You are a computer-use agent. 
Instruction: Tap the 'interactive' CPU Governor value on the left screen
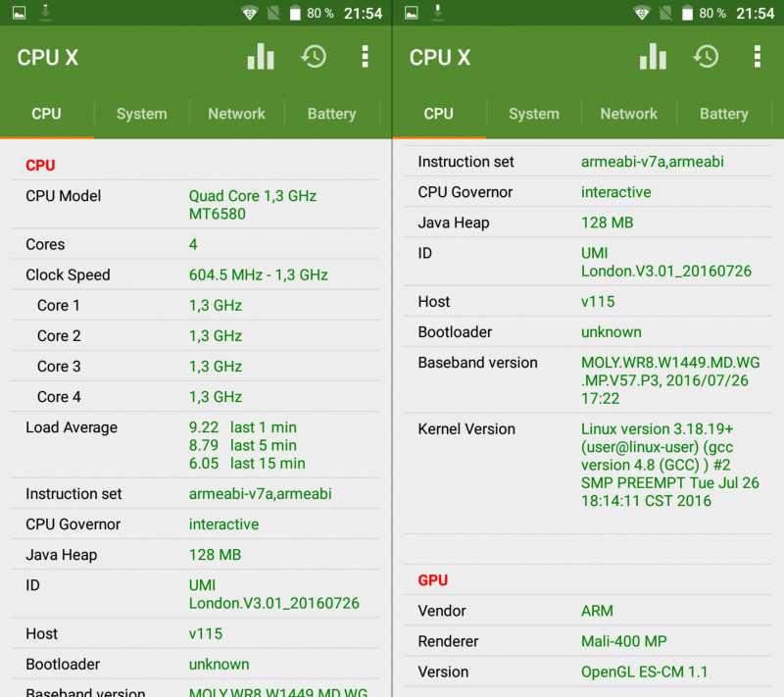pos(223,524)
